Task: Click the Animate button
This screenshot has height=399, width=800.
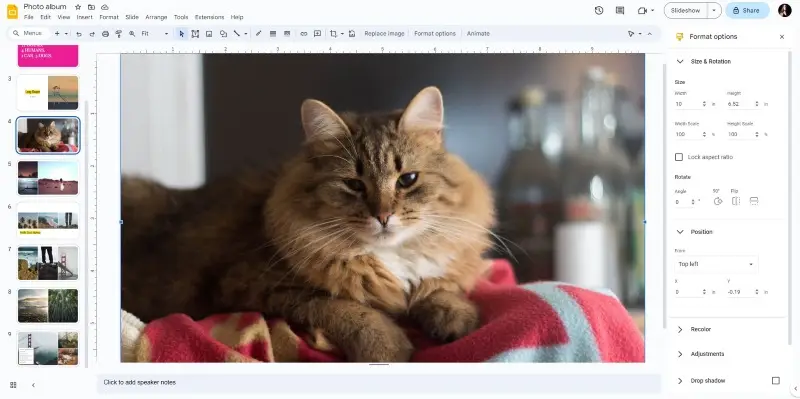Action: click(478, 34)
